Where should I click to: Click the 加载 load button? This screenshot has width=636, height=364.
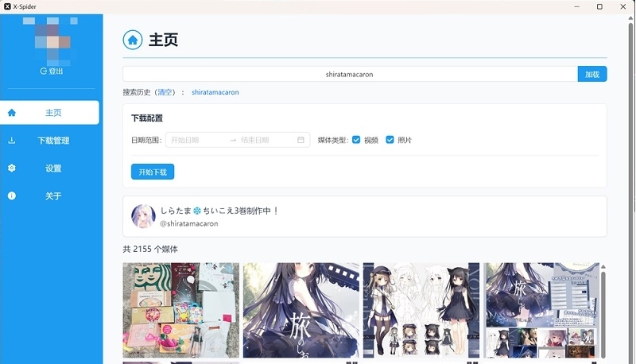tap(592, 74)
